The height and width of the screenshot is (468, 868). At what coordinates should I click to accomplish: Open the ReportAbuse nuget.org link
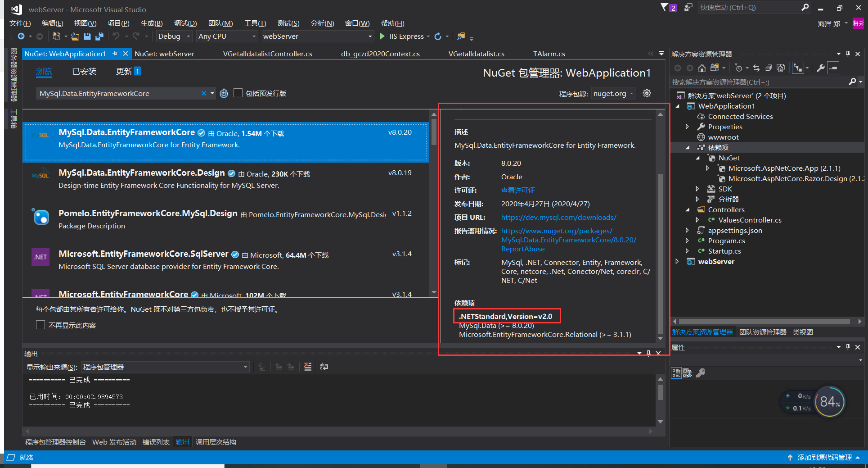point(568,240)
